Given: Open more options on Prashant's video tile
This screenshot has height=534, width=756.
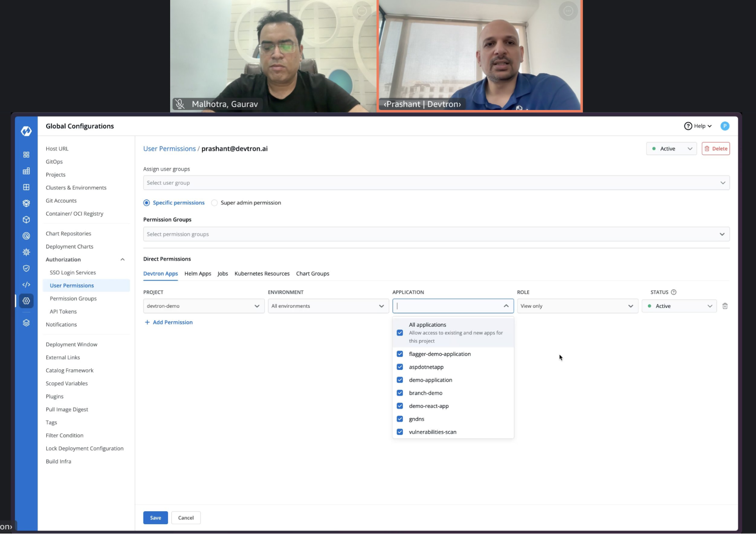Looking at the screenshot, I should [x=568, y=11].
